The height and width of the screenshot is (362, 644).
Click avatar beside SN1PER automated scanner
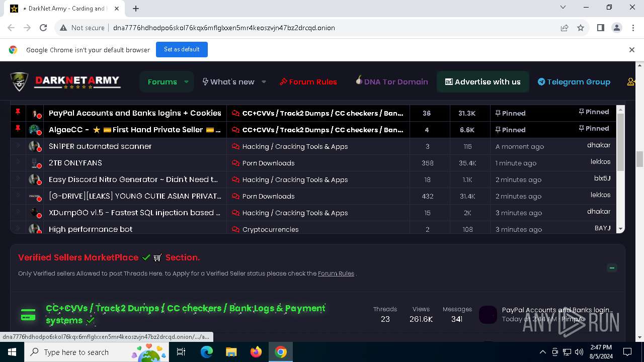tap(35, 146)
